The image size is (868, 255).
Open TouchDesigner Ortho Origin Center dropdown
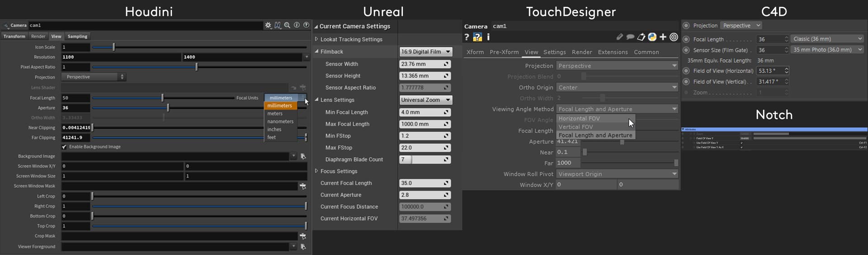click(617, 87)
